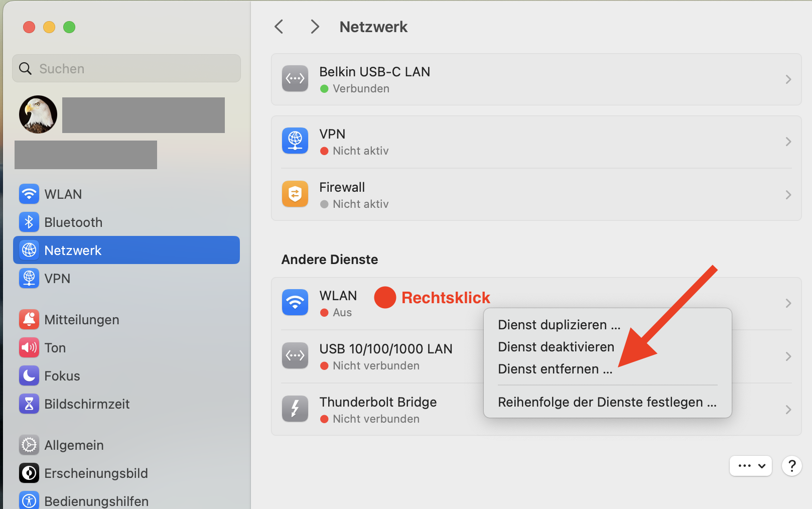Click the Thunderbolt Bridge icon
The height and width of the screenshot is (509, 812).
click(x=295, y=409)
